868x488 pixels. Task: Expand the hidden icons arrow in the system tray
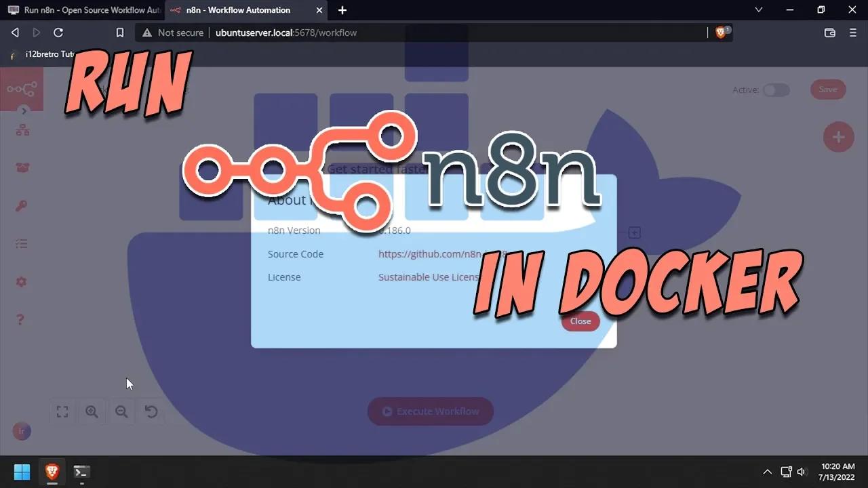click(767, 471)
